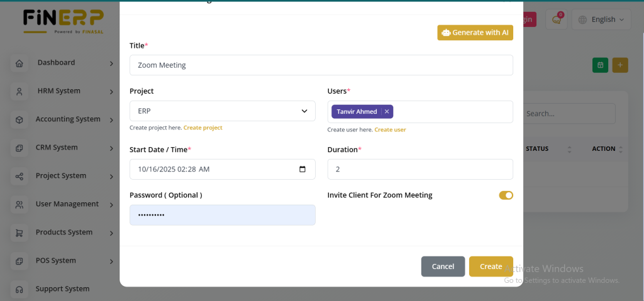Toggle Invite Client For Zoom Meeting switch
Image resolution: width=644 pixels, height=301 pixels.
click(506, 195)
